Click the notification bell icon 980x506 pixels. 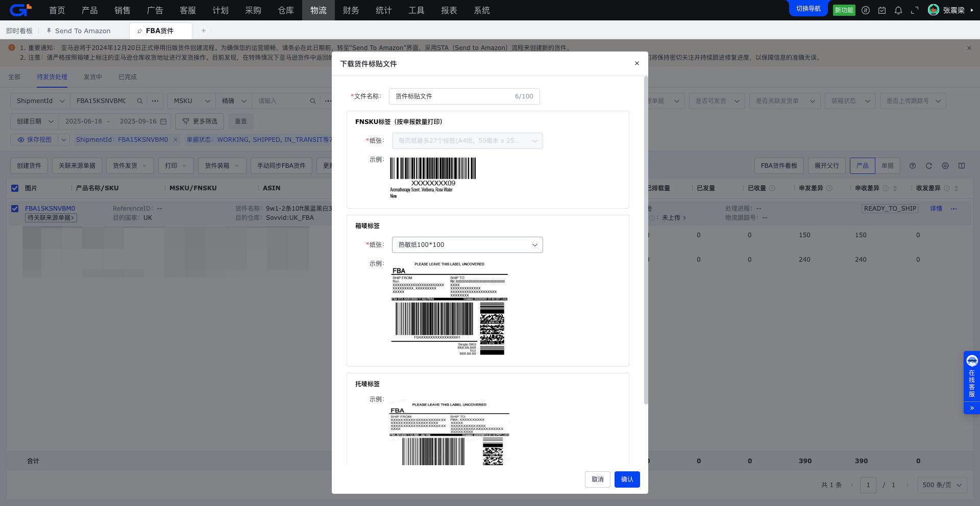point(898,10)
